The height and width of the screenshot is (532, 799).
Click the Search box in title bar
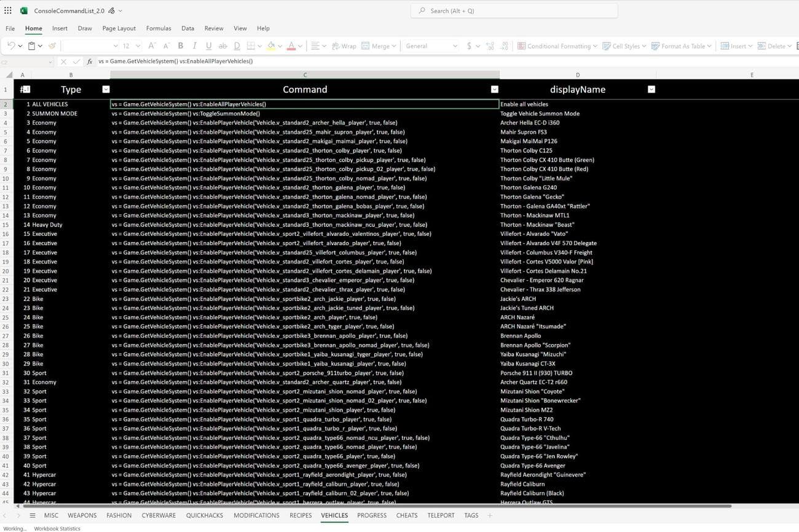click(x=514, y=11)
